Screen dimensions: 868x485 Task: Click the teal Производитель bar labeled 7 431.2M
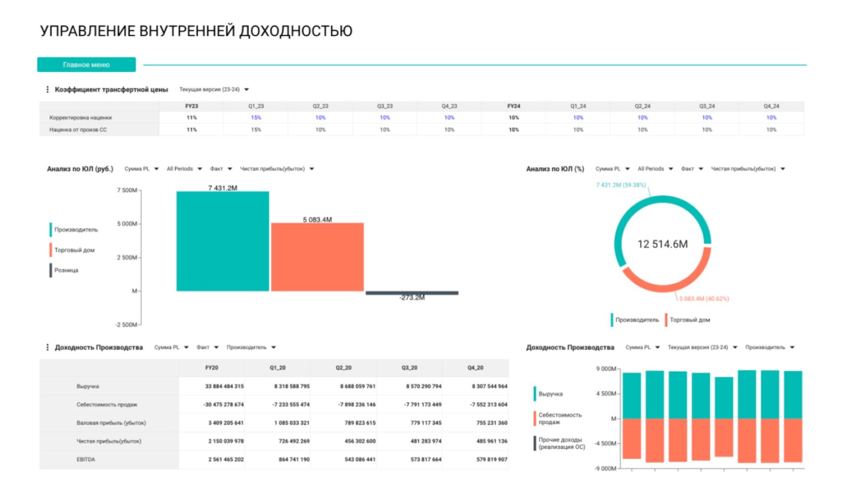point(223,241)
